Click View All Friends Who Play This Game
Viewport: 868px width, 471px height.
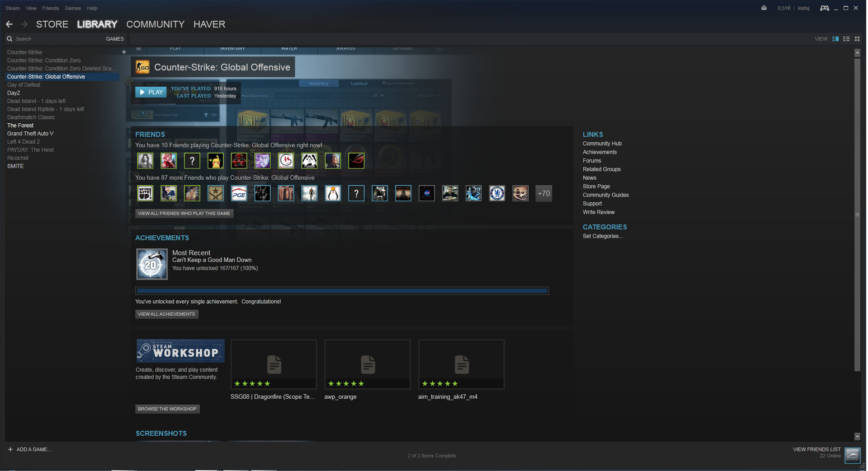184,213
